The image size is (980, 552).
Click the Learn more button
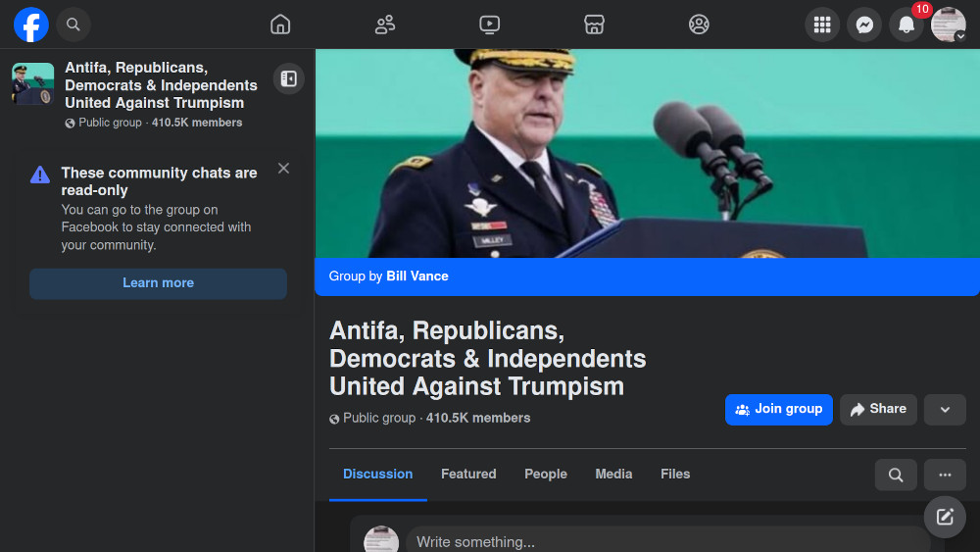[x=158, y=283]
